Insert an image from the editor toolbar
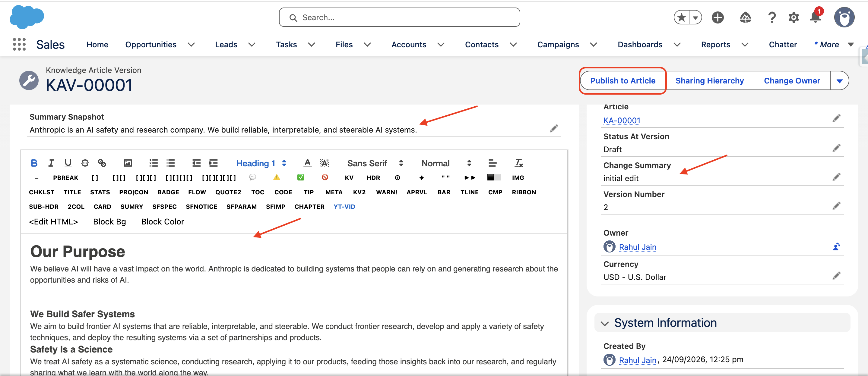Image resolution: width=868 pixels, height=376 pixels. [128, 163]
